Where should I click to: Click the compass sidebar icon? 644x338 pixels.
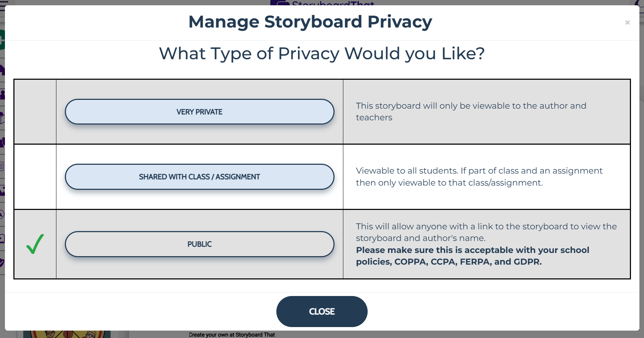coord(2,214)
